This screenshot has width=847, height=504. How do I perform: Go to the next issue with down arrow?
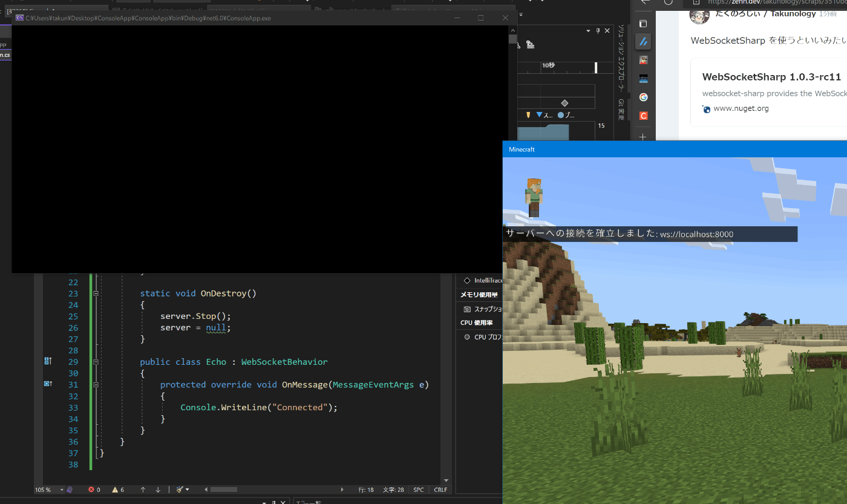point(158,489)
